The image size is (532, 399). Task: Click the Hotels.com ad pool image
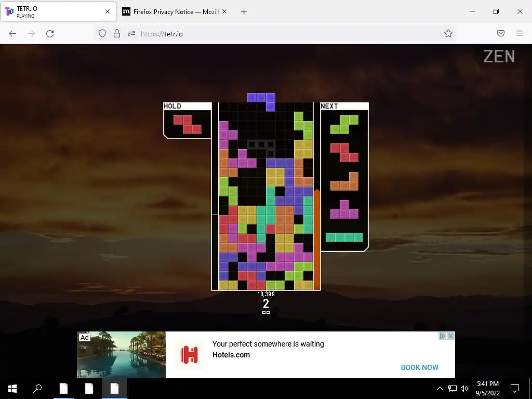[122, 354]
